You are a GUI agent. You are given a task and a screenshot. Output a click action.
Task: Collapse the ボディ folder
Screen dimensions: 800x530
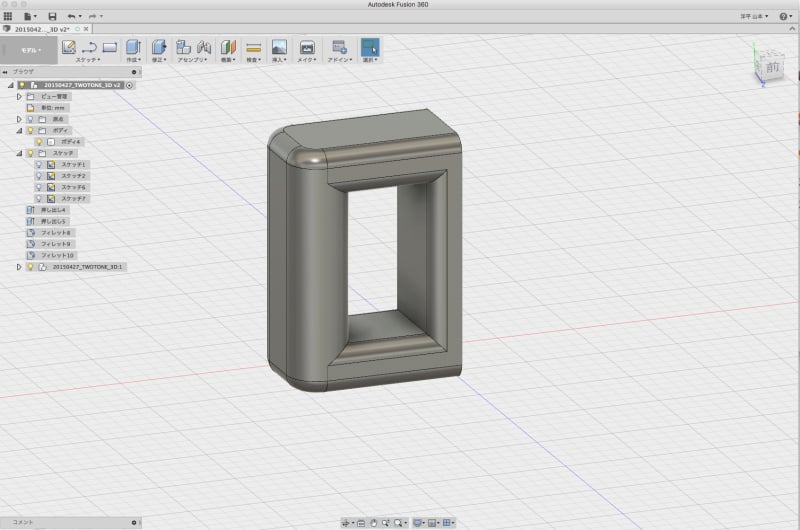(x=19, y=131)
